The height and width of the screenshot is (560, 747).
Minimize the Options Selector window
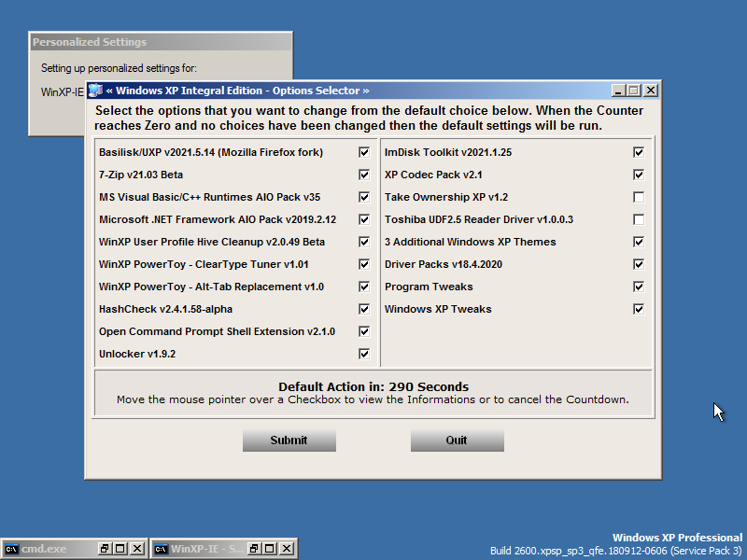pos(618,91)
